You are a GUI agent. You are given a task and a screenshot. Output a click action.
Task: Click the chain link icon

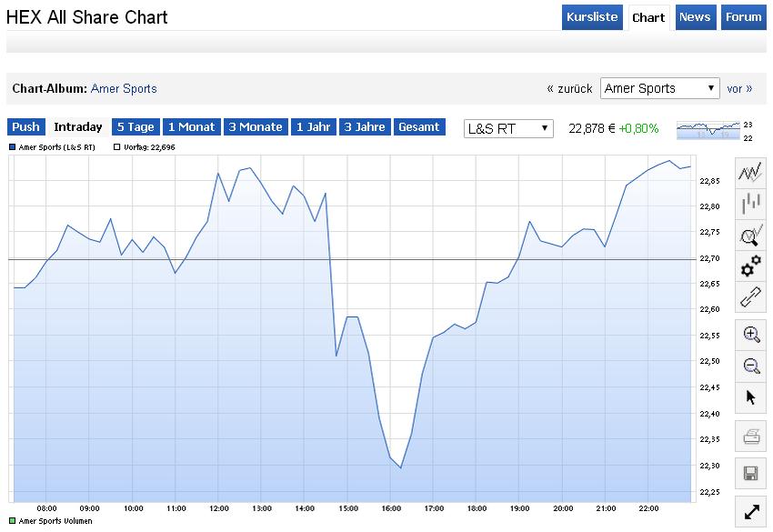click(751, 297)
